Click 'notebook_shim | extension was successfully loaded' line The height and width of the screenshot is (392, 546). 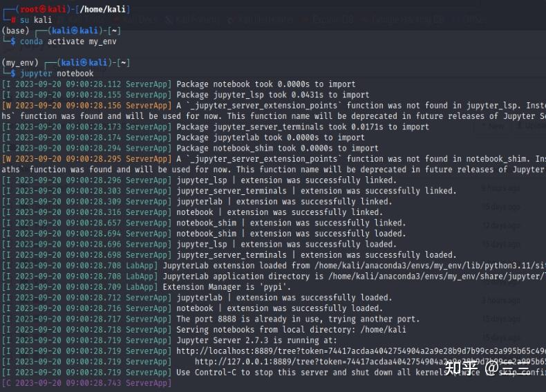[204, 234]
